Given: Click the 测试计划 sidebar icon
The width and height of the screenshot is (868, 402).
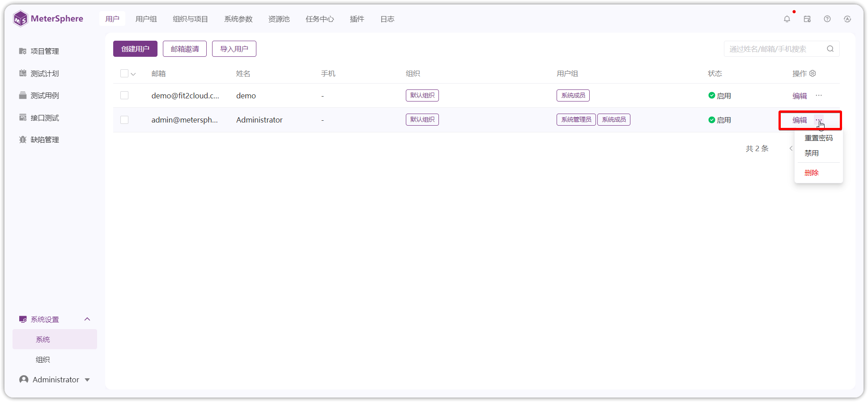Looking at the screenshot, I should (x=23, y=73).
